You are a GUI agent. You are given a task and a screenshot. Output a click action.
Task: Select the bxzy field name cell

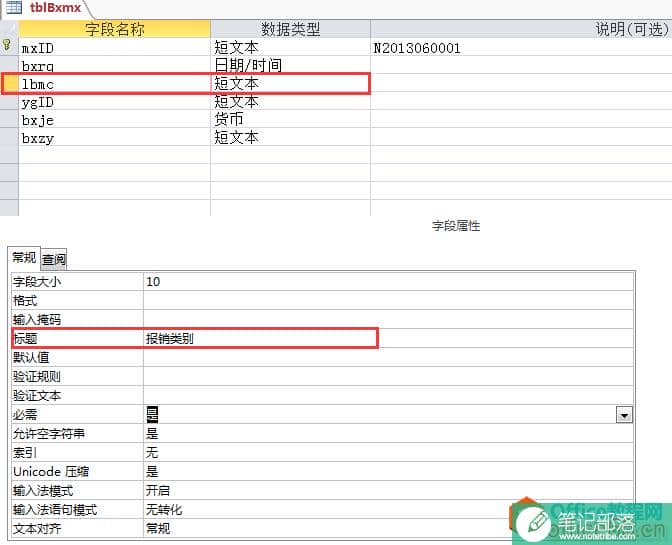click(x=114, y=138)
